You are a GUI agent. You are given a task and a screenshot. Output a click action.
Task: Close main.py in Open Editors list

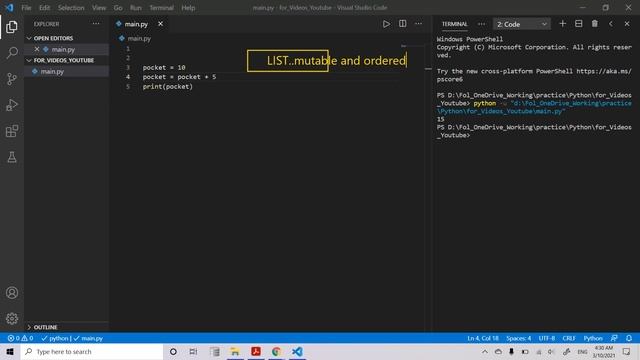pos(37,49)
